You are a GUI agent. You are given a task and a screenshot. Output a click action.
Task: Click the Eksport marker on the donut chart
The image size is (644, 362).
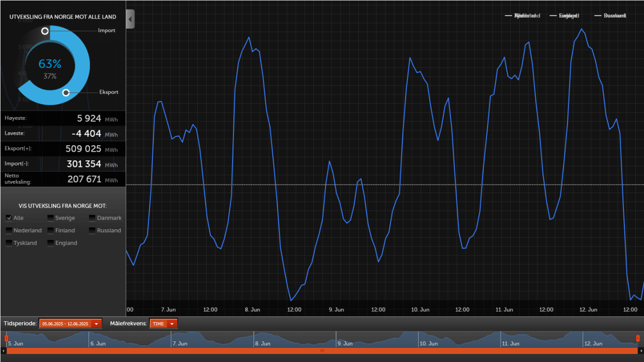[x=66, y=93]
